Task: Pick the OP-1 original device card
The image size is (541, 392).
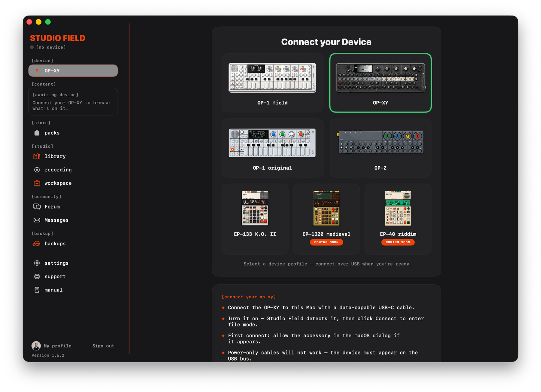Action: point(273,148)
